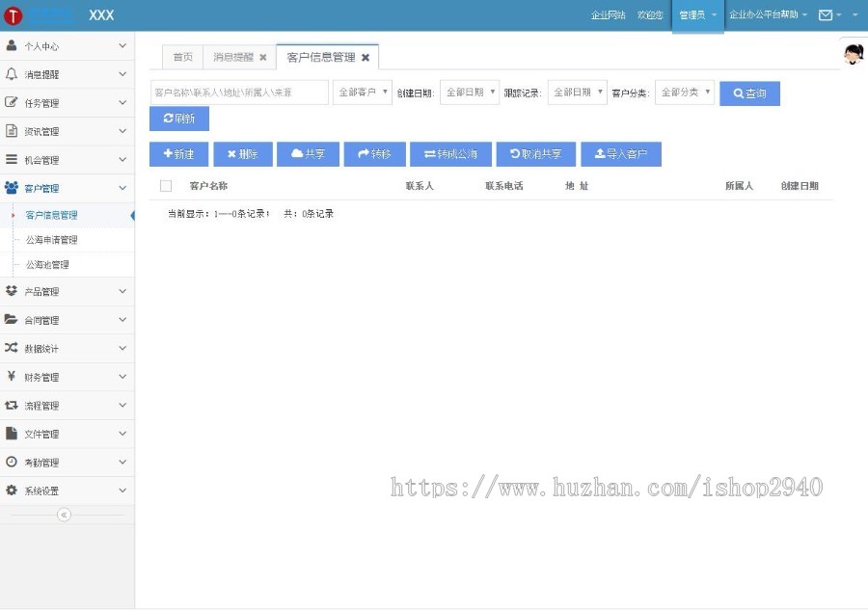This screenshot has width=868, height=610.
Task: Click the 系统设置 gear icon
Action: pos(10,491)
